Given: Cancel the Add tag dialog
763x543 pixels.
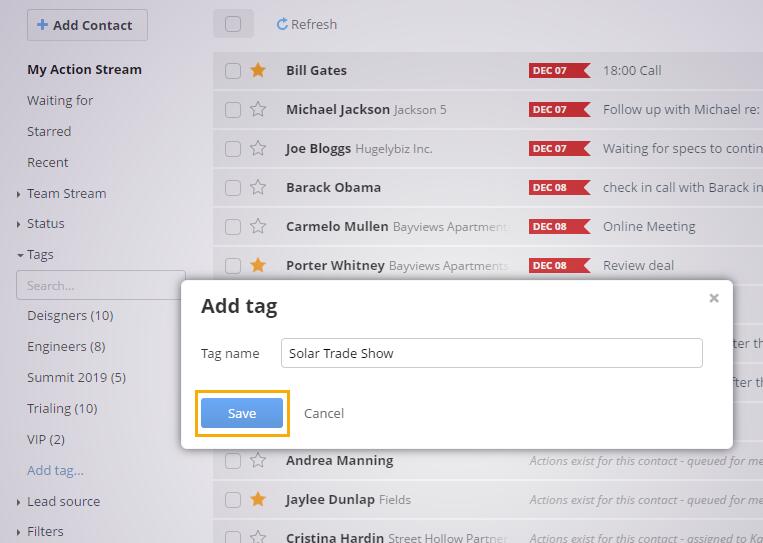Looking at the screenshot, I should pyautogui.click(x=324, y=413).
